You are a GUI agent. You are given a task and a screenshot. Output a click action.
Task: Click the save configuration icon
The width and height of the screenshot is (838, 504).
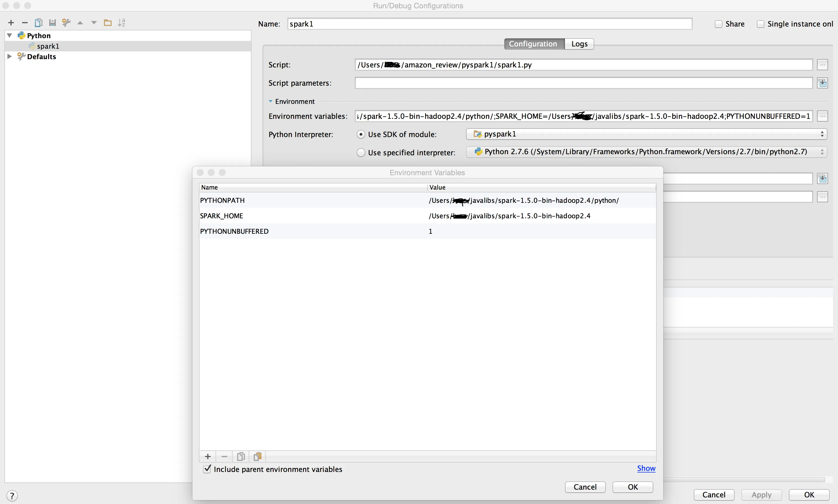pyautogui.click(x=52, y=23)
